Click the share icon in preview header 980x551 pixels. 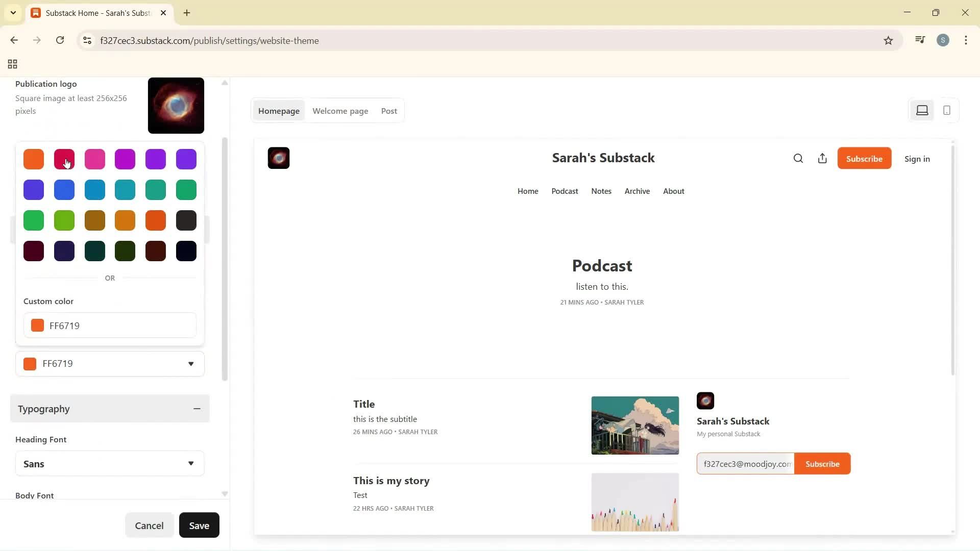pyautogui.click(x=822, y=159)
